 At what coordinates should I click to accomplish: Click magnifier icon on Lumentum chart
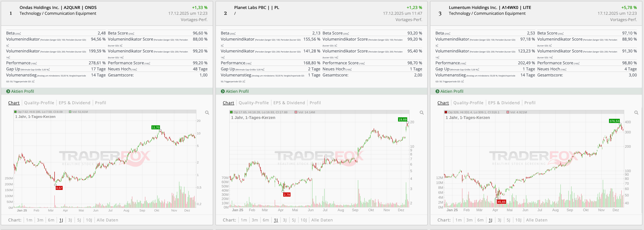(x=636, y=113)
